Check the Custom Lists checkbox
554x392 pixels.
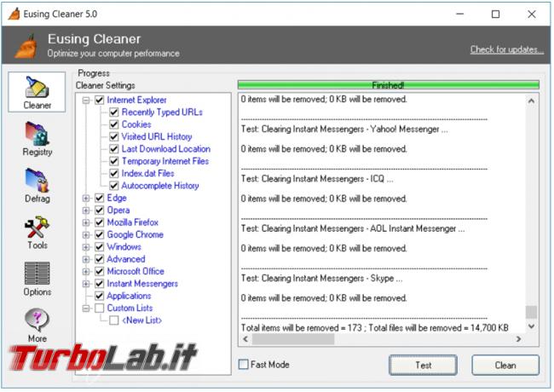99,308
